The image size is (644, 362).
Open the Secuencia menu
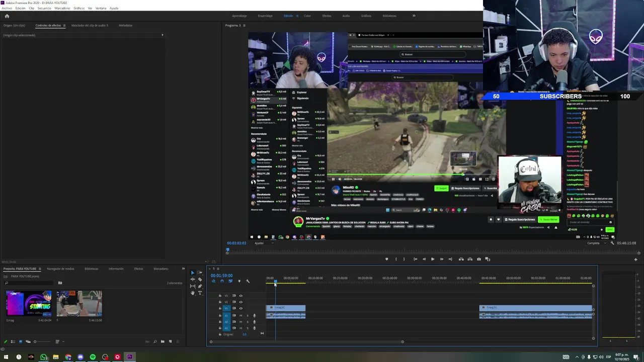44,8
